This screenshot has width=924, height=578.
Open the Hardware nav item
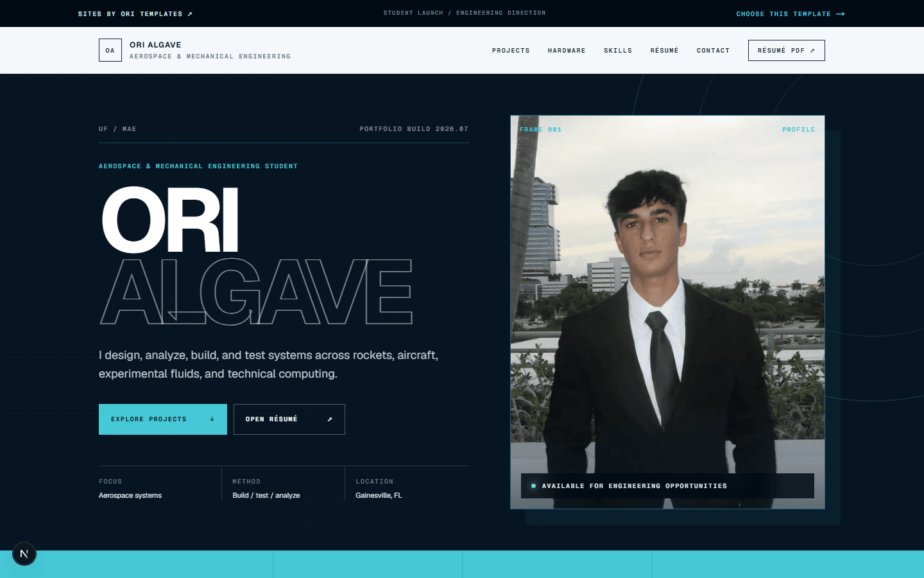tap(567, 50)
